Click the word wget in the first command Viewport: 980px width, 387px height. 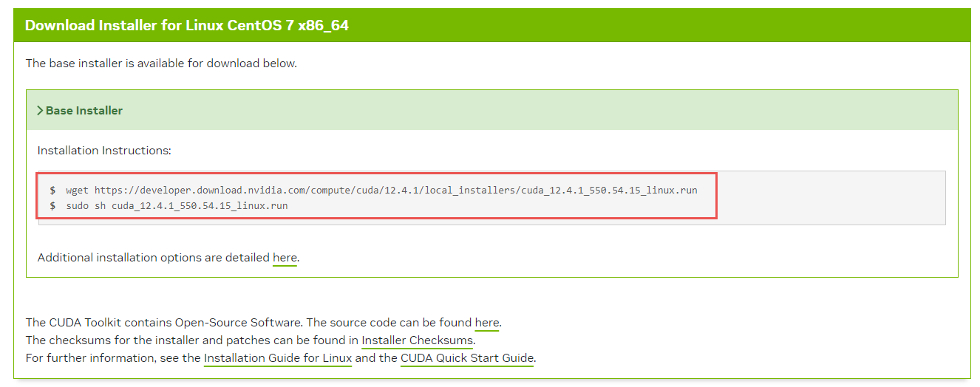click(x=77, y=191)
